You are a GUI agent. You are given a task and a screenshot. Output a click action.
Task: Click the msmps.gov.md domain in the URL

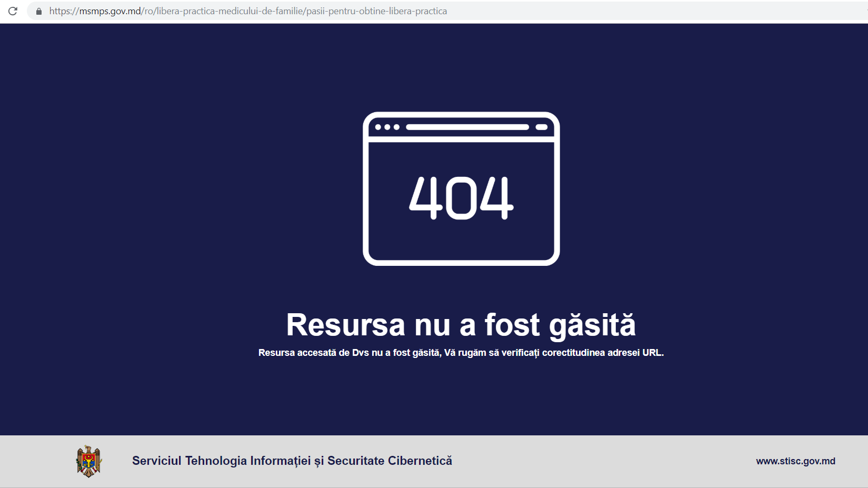pos(110,11)
